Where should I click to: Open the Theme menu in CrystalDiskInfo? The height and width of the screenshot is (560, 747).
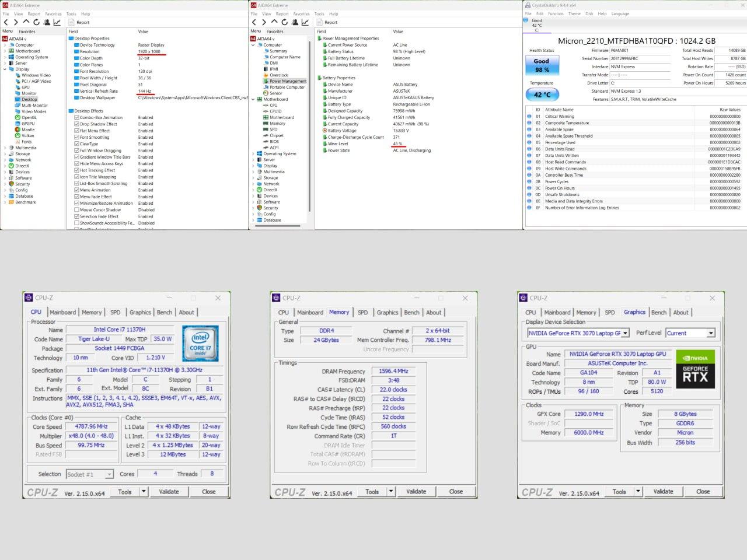click(x=574, y=13)
